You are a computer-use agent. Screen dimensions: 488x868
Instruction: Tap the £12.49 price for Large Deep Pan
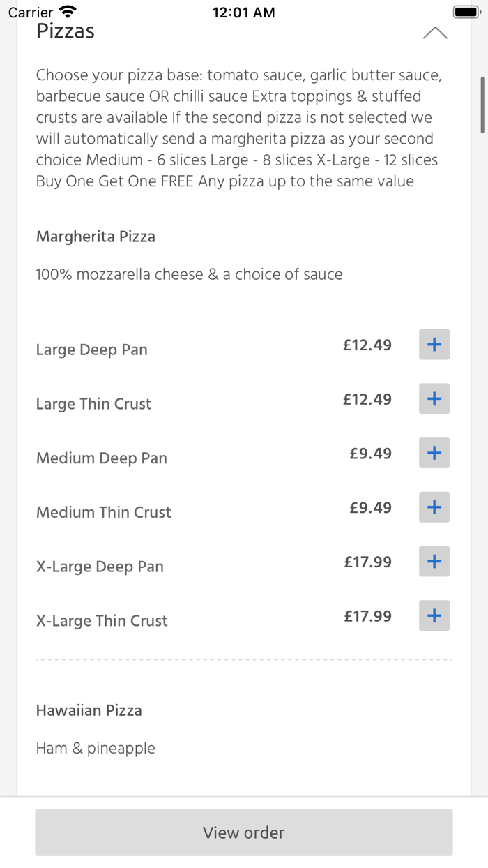pyautogui.click(x=367, y=345)
